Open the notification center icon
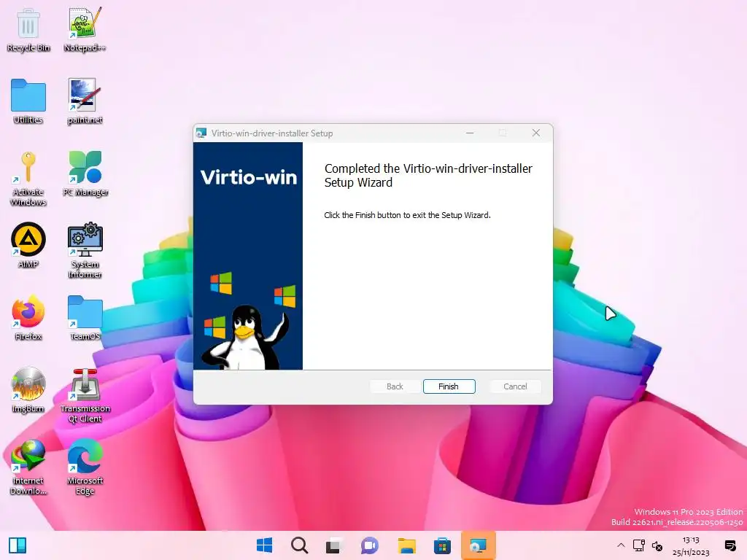The image size is (747, 560). pyautogui.click(x=729, y=545)
